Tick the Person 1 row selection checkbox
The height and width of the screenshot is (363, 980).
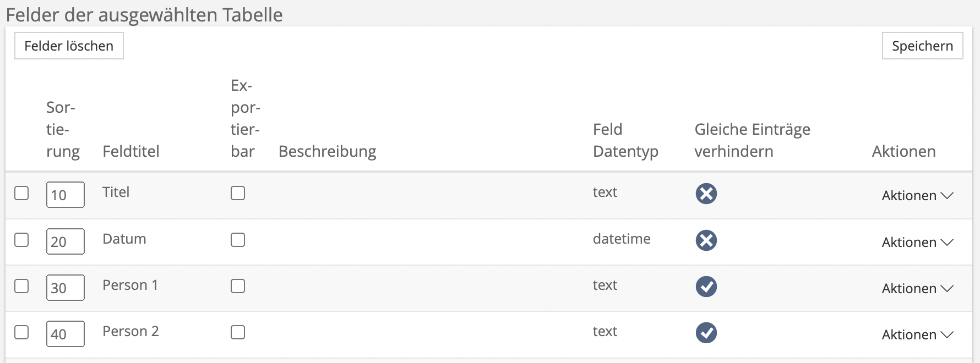click(21, 286)
